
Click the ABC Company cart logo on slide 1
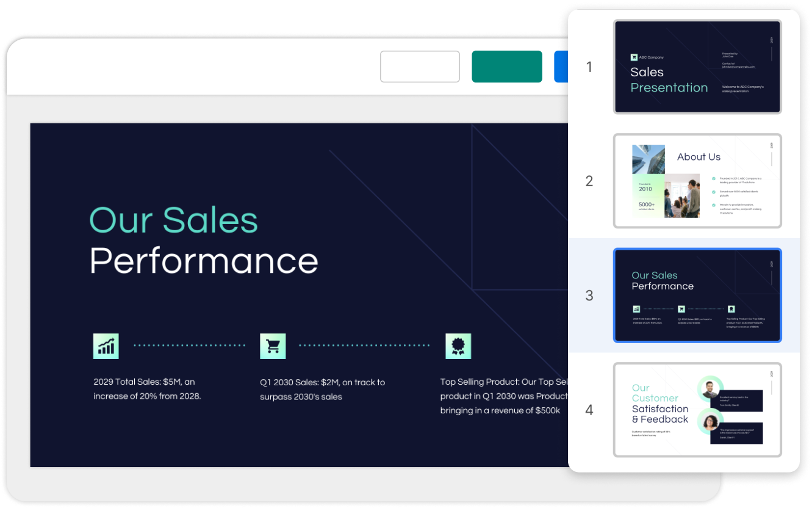634,57
